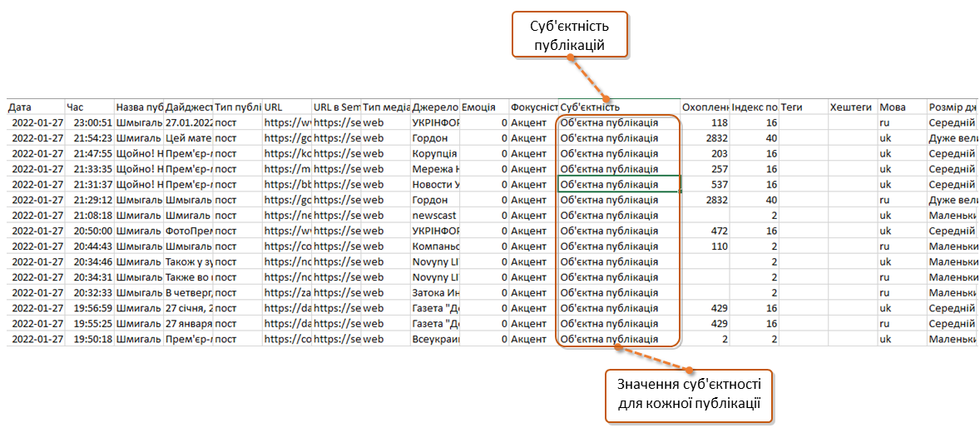980x433 pixels.
Task: Click the source cell 'Новости У'
Action: (x=435, y=185)
